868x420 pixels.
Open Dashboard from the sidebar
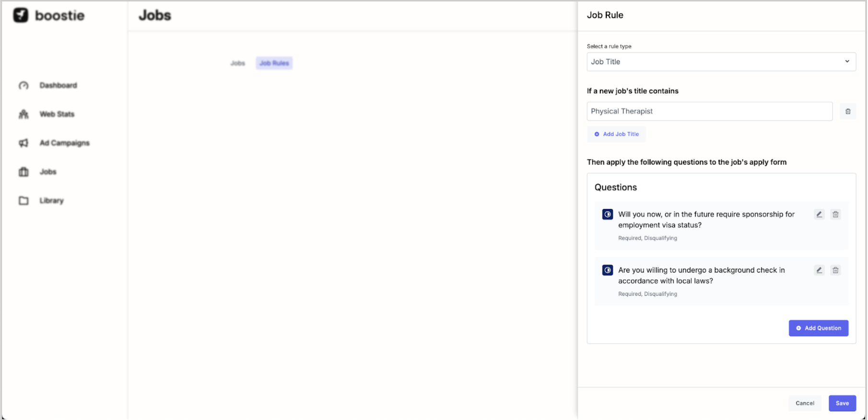[x=58, y=85]
